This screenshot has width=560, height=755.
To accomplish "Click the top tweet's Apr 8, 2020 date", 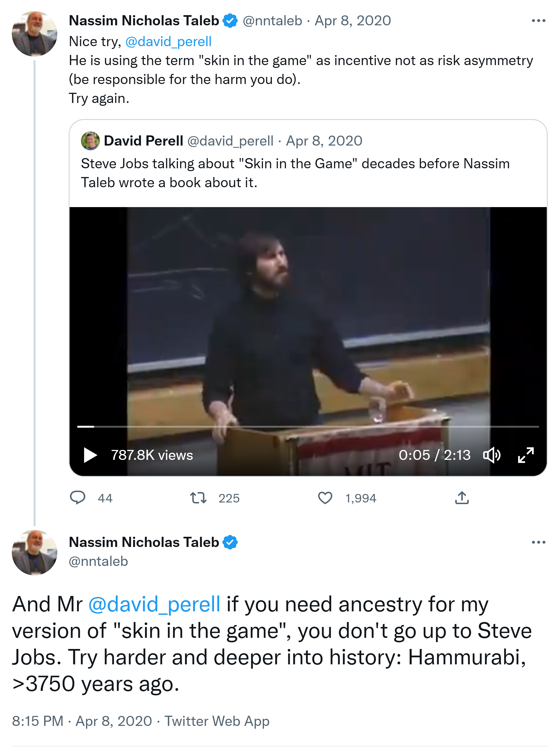I will (x=352, y=21).
